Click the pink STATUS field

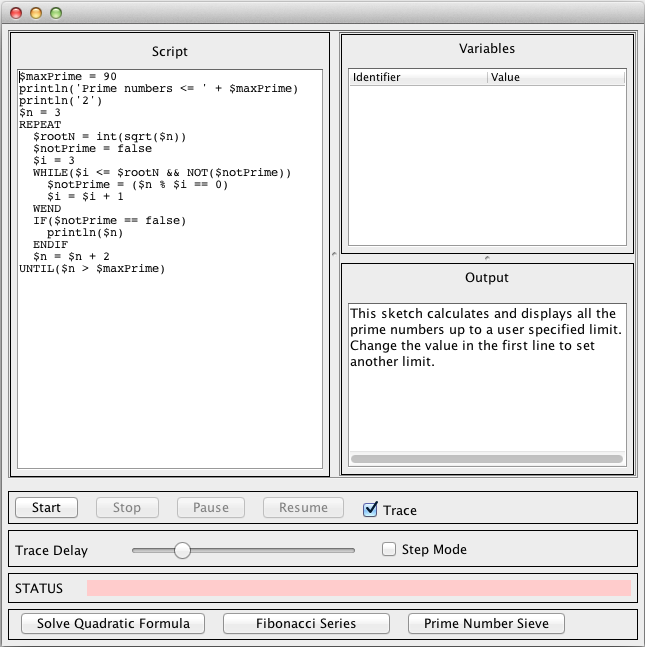click(359, 588)
